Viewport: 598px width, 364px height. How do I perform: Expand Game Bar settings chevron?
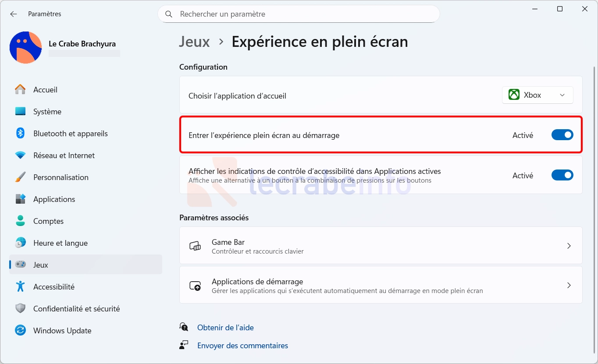pyautogui.click(x=569, y=246)
